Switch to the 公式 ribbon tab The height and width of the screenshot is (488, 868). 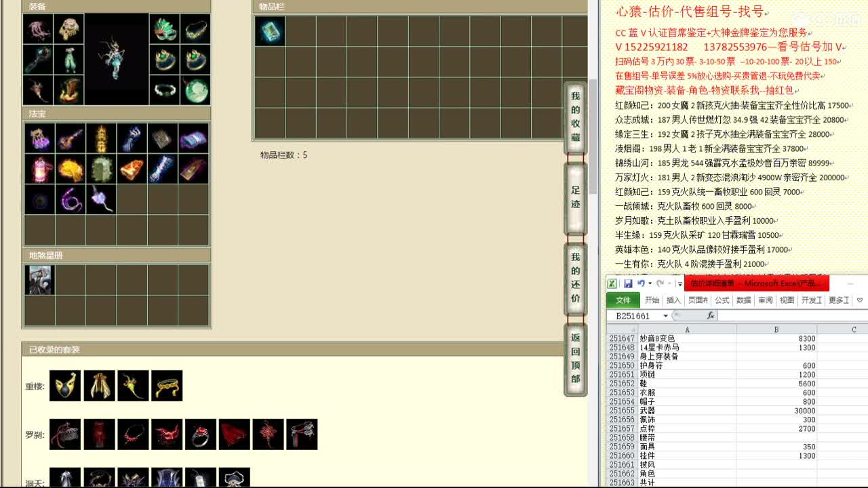(x=722, y=300)
